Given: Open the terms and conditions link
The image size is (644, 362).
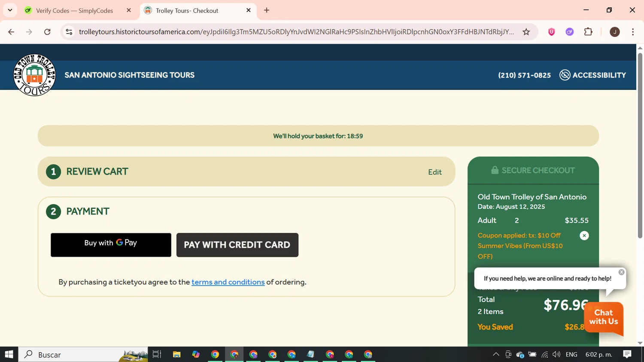Looking at the screenshot, I should click(228, 282).
